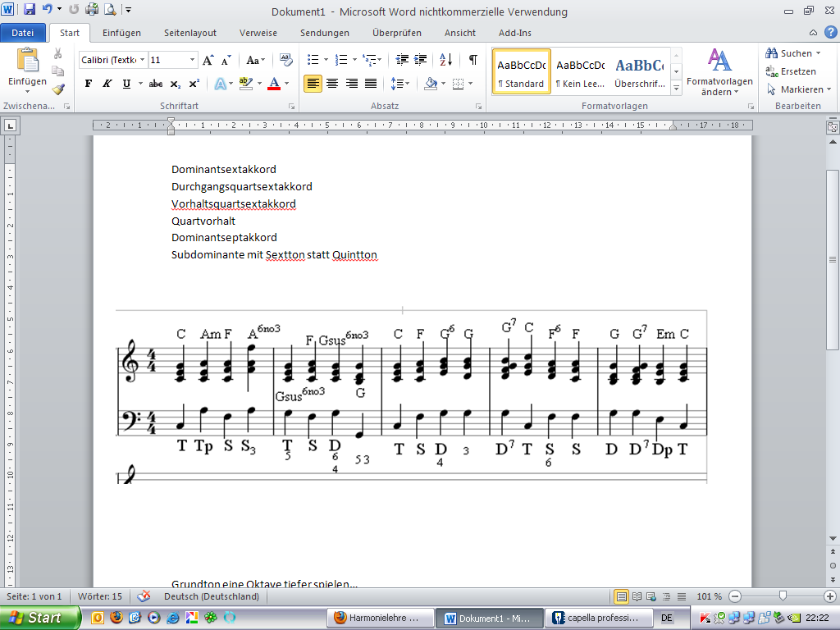The image size is (840, 630).
Task: Zoom out with minus button
Action: 735,596
